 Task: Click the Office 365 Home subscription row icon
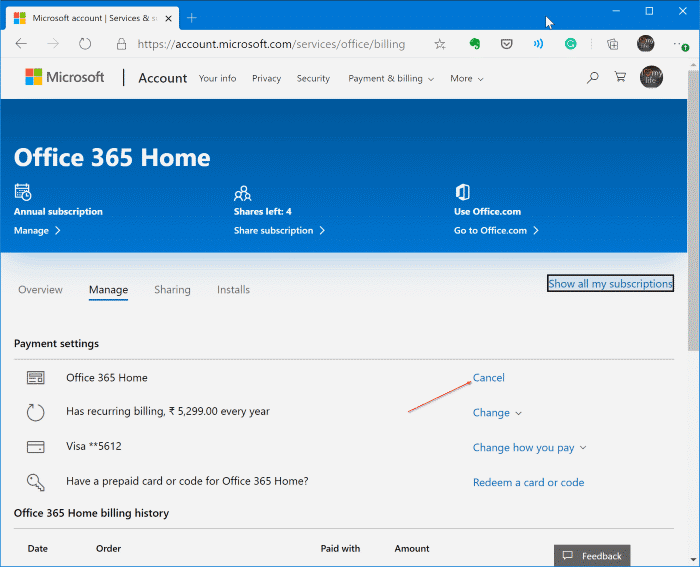[x=36, y=378]
